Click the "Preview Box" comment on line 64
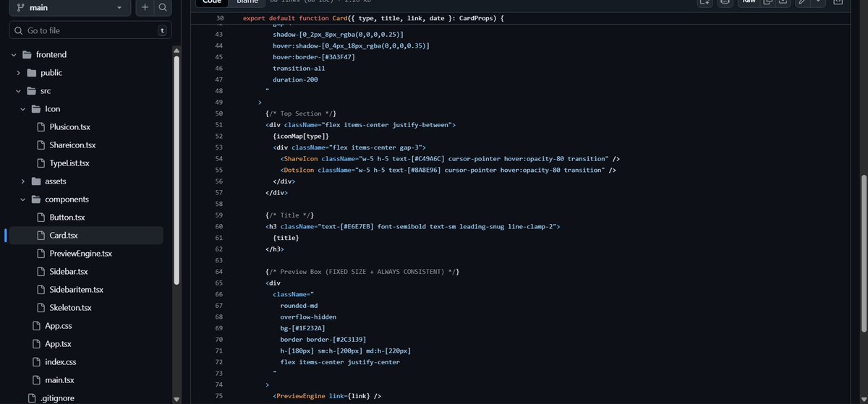The width and height of the screenshot is (868, 404). (362, 271)
